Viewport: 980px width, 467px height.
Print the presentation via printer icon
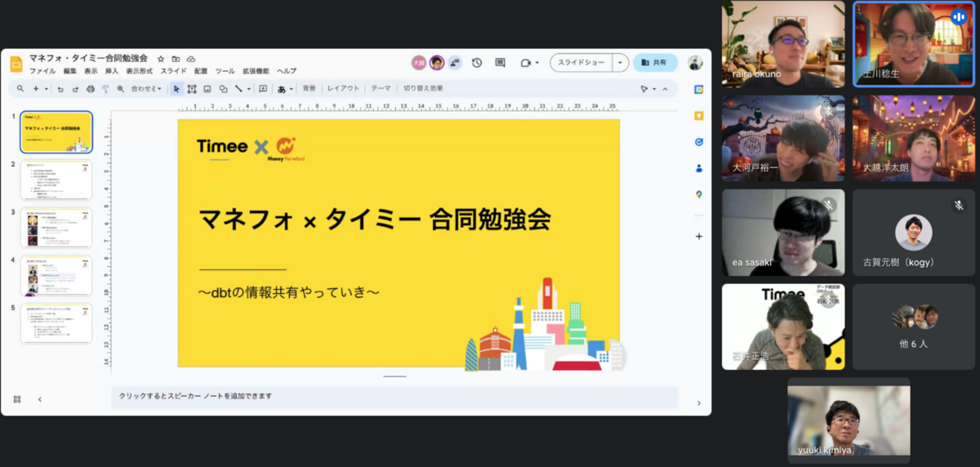pos(91,88)
